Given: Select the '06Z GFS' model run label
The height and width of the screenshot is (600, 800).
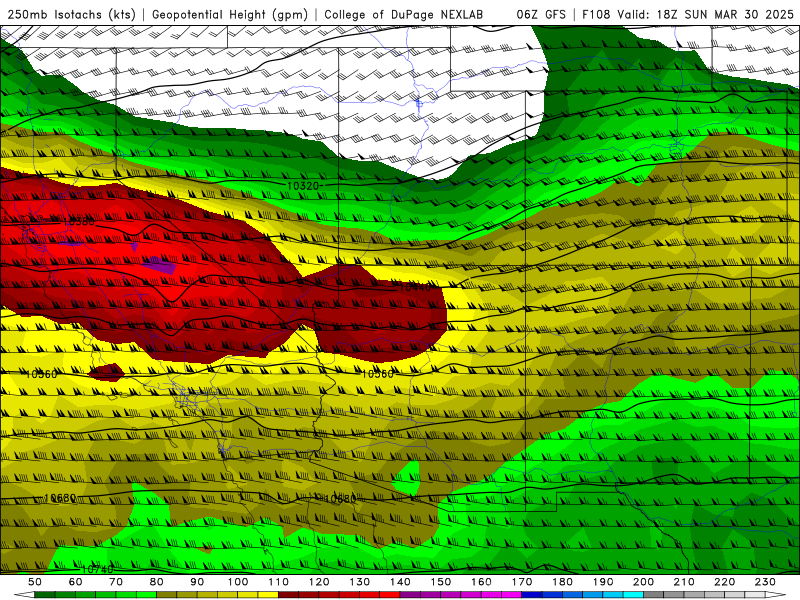Looking at the screenshot, I should 541,14.
